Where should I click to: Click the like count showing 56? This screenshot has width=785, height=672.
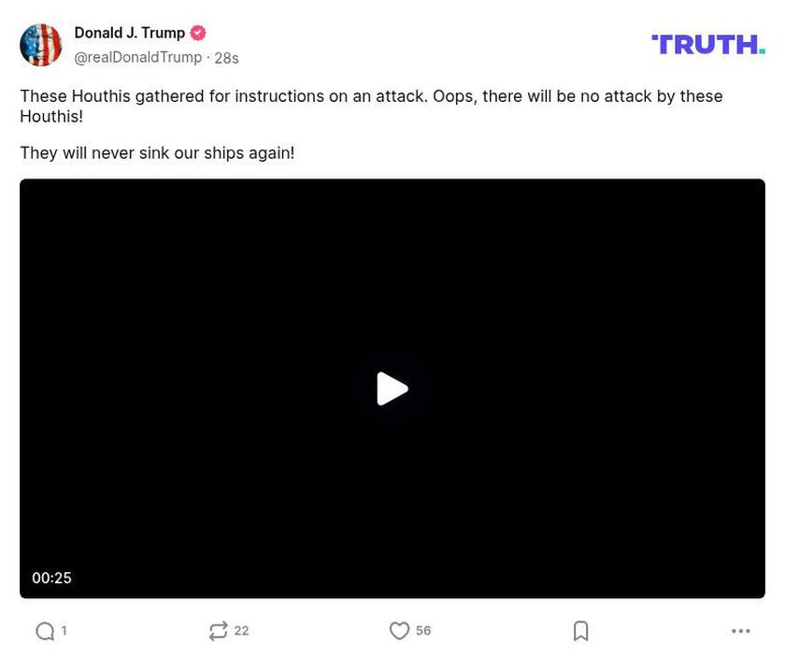point(422,630)
